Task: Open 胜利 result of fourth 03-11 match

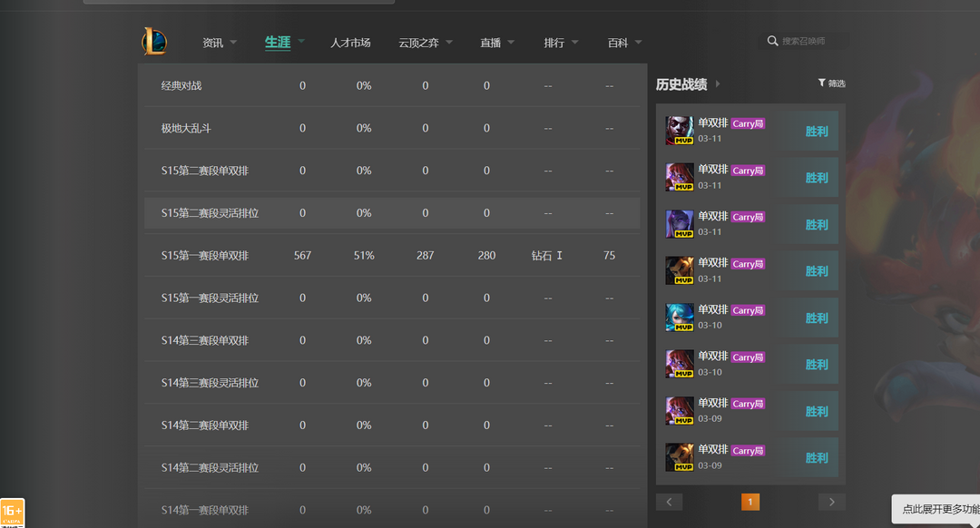Action: 817,271
